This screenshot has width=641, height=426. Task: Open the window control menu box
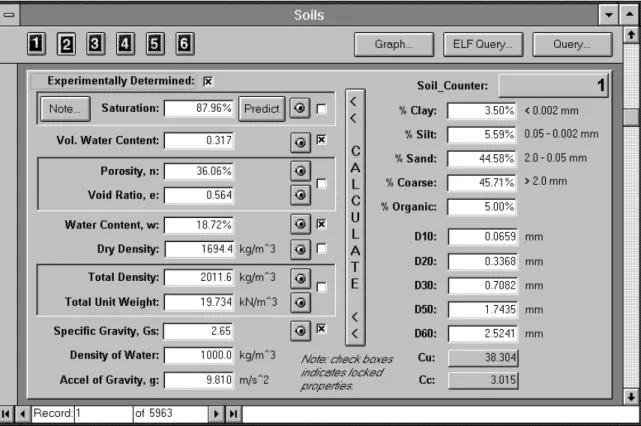9,15
